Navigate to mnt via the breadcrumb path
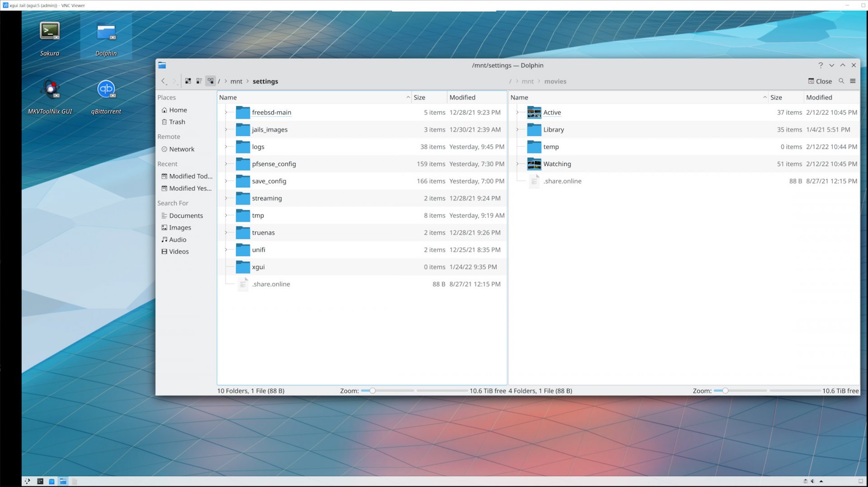Viewport: 868px width, 487px height. [236, 81]
